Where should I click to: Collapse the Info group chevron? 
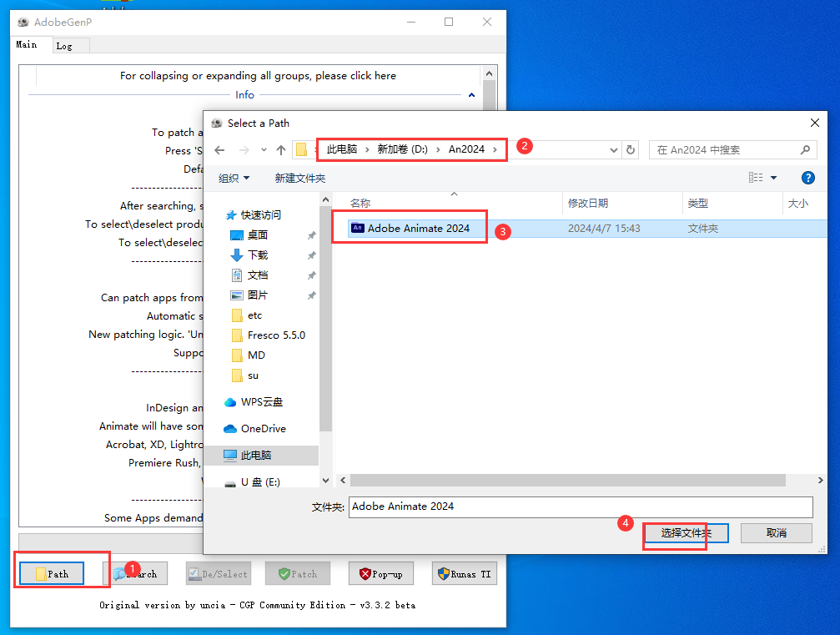coord(471,95)
